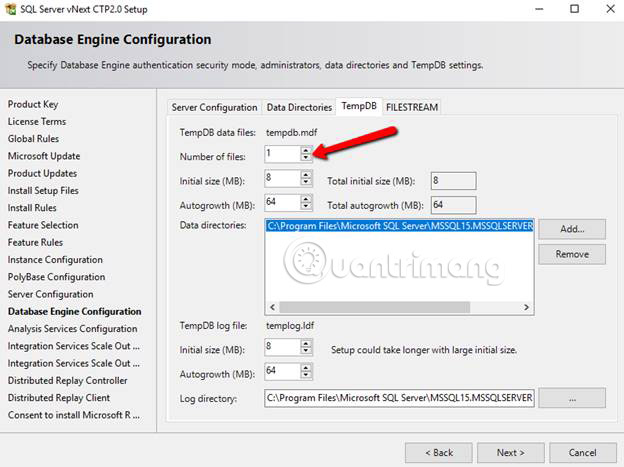Select Feature Rules step in sidebar
624x467 pixels.
tap(35, 242)
